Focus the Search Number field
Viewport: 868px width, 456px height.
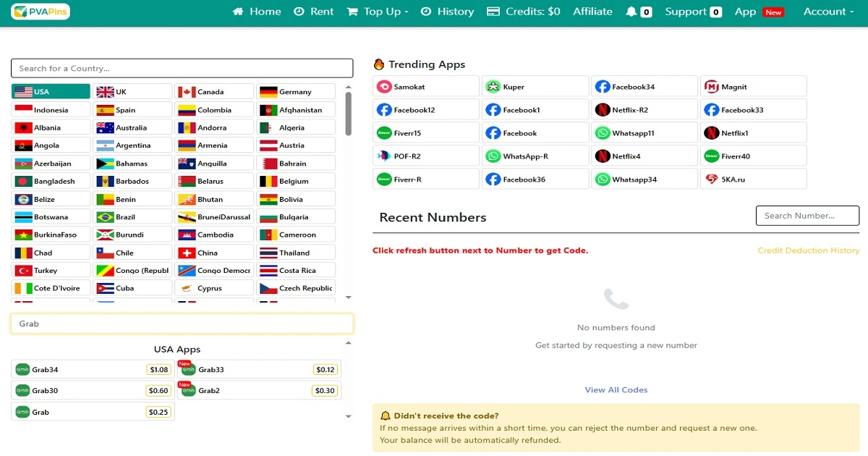click(807, 216)
